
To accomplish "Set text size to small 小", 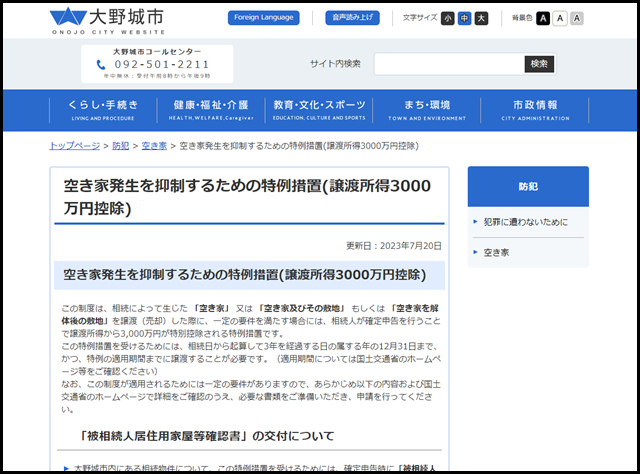I will point(447,18).
